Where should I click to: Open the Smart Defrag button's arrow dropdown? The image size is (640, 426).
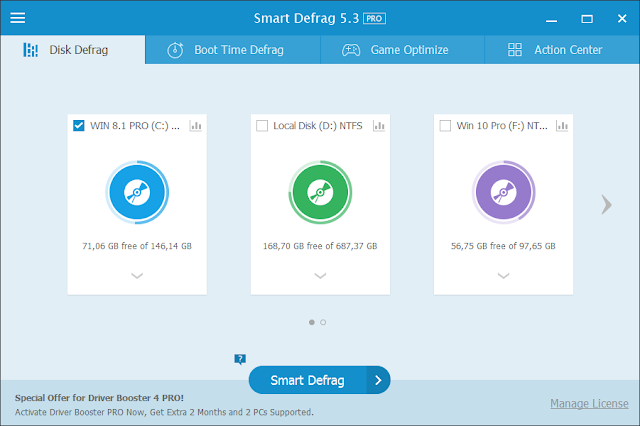click(378, 380)
